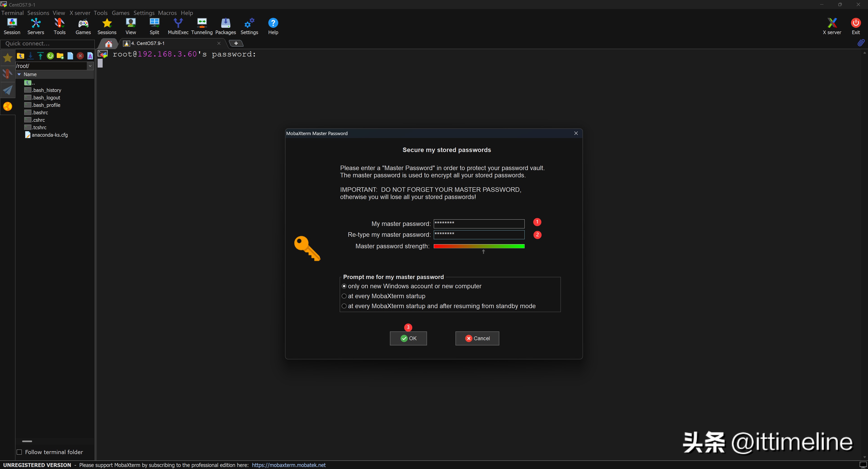868x469 pixels.
Task: Select 'only on new Windows account' option
Action: 344,286
